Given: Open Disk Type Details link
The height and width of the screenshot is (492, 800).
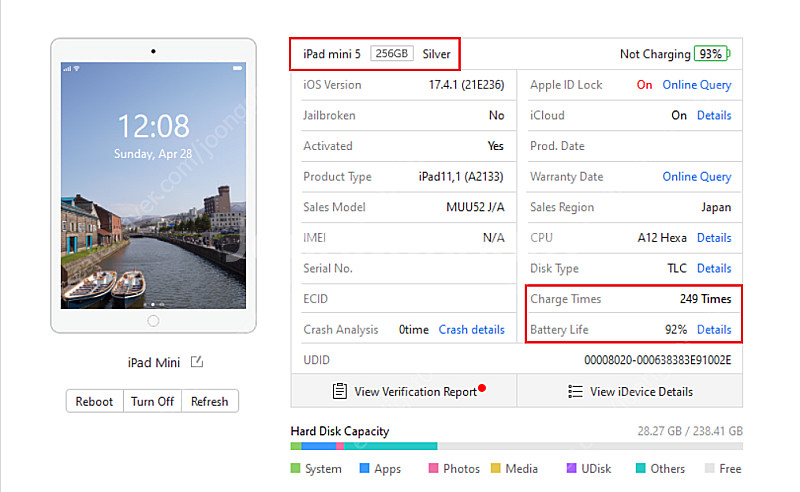Looking at the screenshot, I should point(714,268).
